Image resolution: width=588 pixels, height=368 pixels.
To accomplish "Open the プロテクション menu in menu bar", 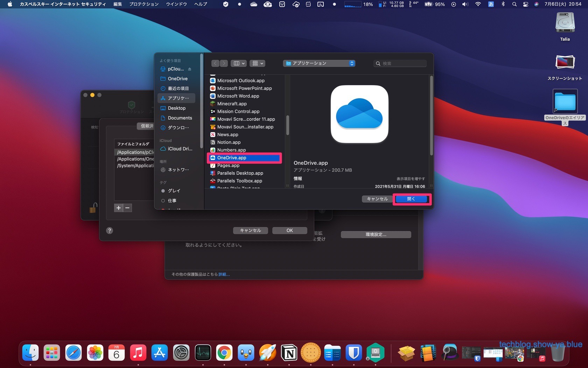I will tap(144, 4).
